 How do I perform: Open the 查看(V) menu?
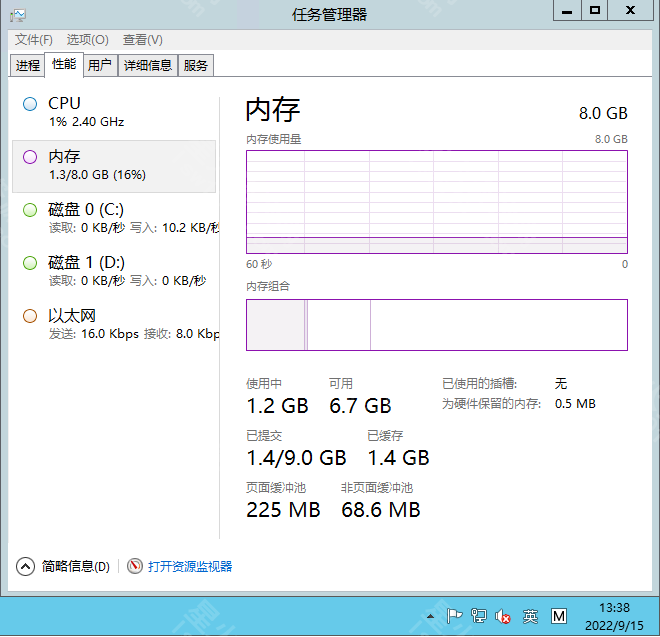[142, 39]
